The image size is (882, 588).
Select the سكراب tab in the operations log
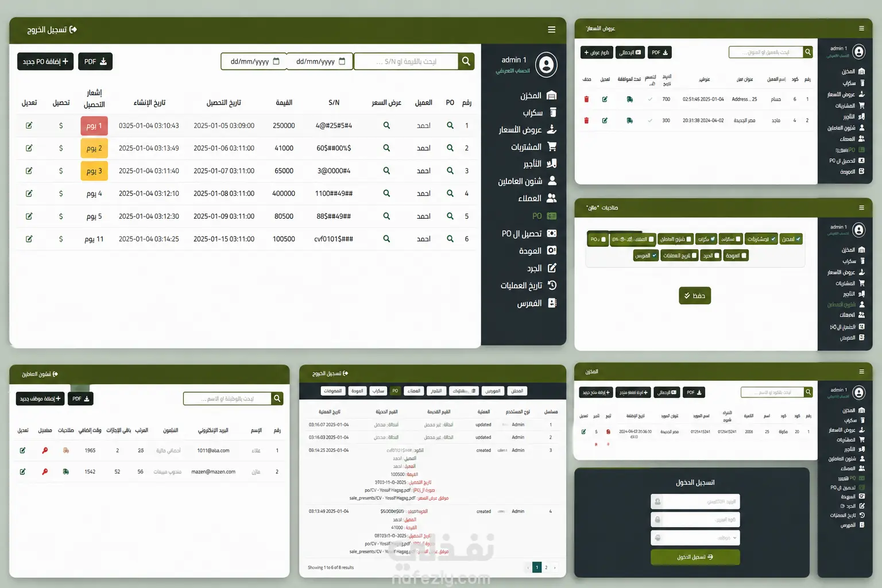coord(378,391)
